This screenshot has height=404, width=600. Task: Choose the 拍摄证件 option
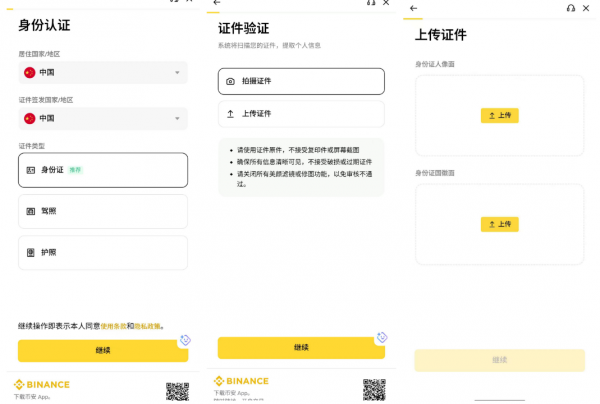tap(301, 81)
